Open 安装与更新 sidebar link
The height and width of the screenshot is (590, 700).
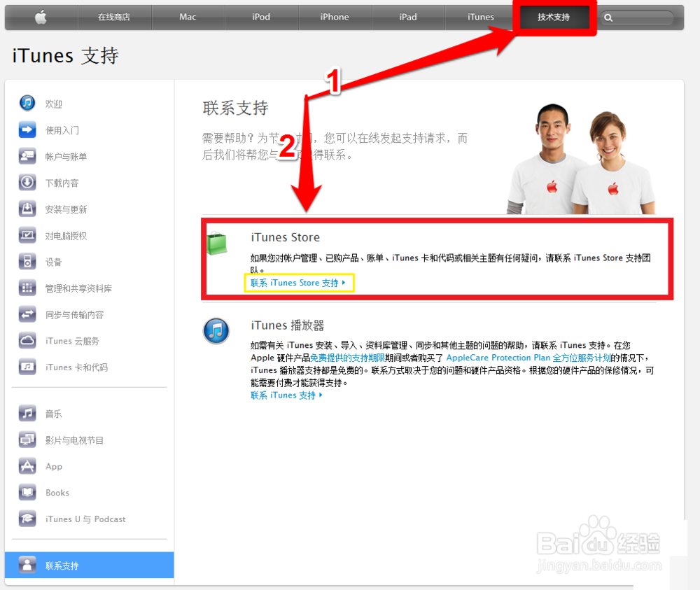pyautogui.click(x=66, y=209)
